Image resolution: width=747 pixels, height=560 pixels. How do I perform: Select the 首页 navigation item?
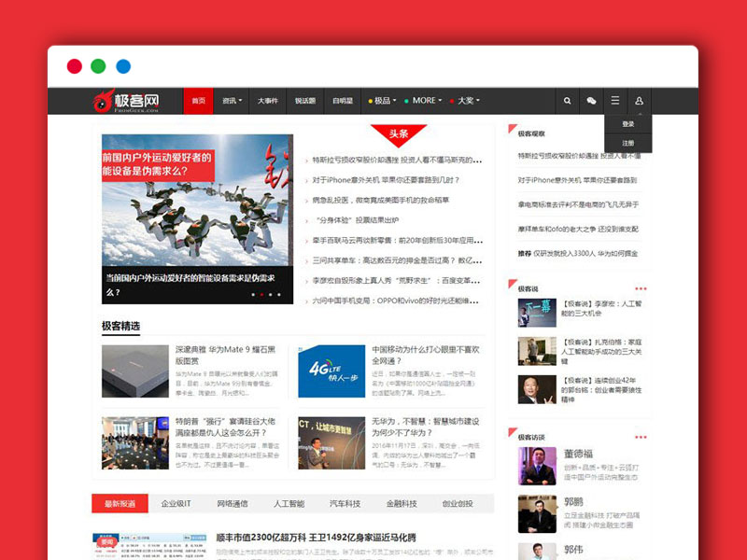197,99
